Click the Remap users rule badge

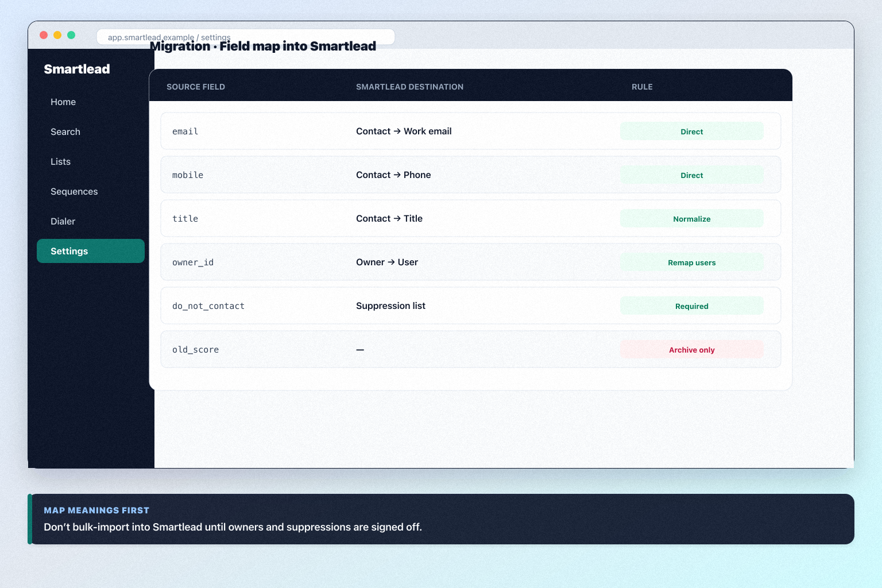click(691, 262)
